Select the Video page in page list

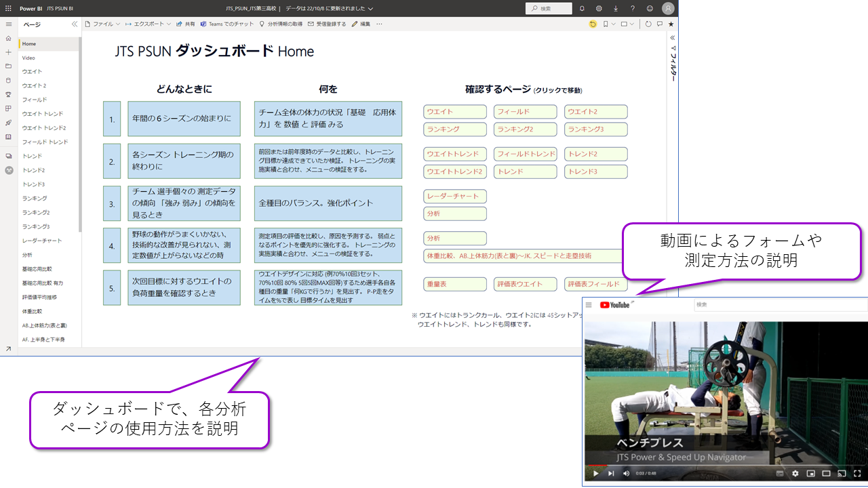pyautogui.click(x=28, y=58)
